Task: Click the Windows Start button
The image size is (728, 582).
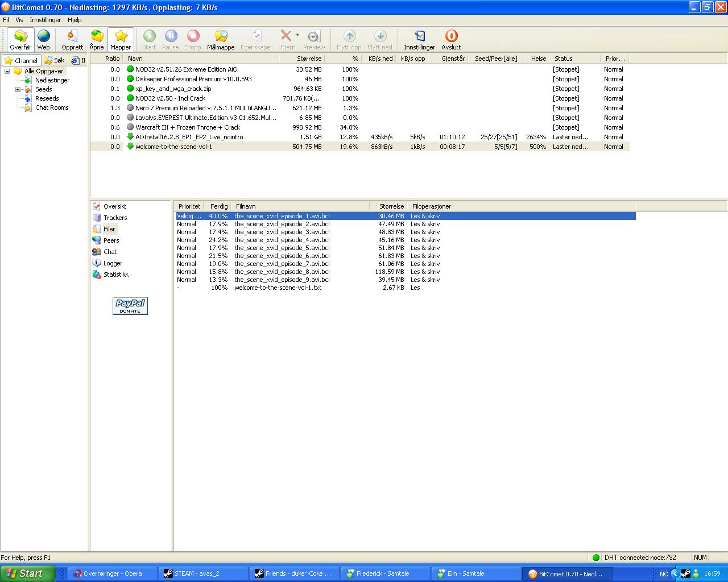Action: 28,573
